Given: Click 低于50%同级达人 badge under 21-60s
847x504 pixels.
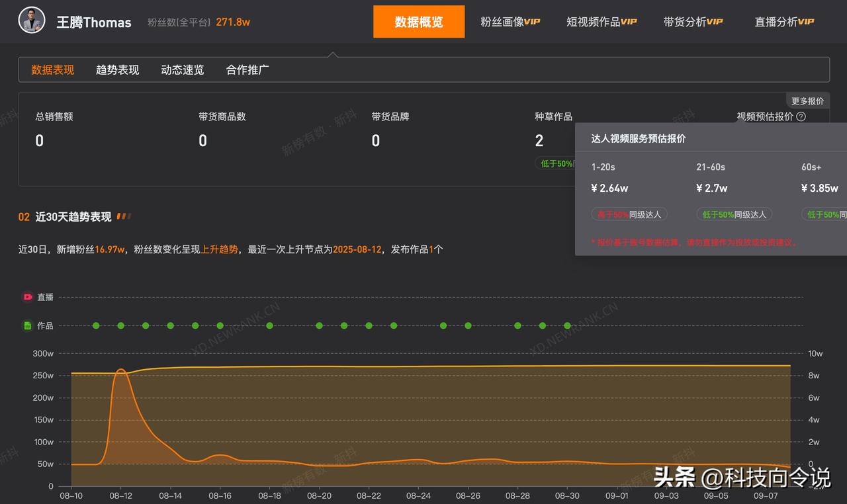Looking at the screenshot, I should pyautogui.click(x=734, y=214).
